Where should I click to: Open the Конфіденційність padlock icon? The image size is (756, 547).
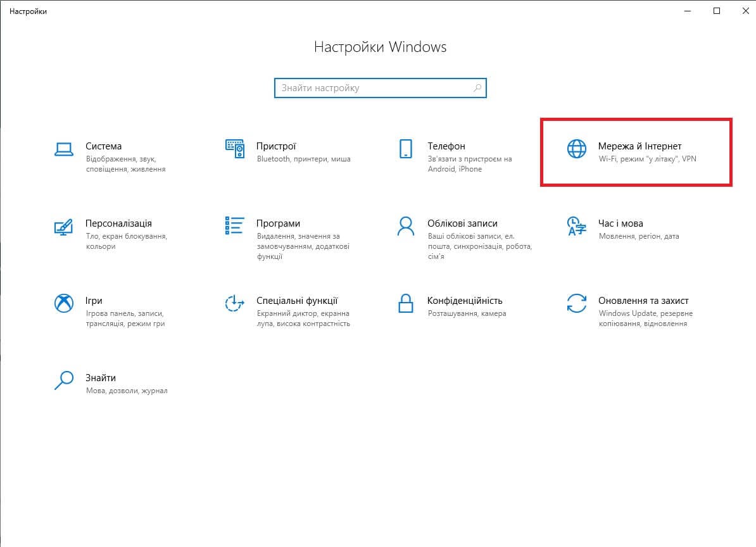(x=405, y=303)
